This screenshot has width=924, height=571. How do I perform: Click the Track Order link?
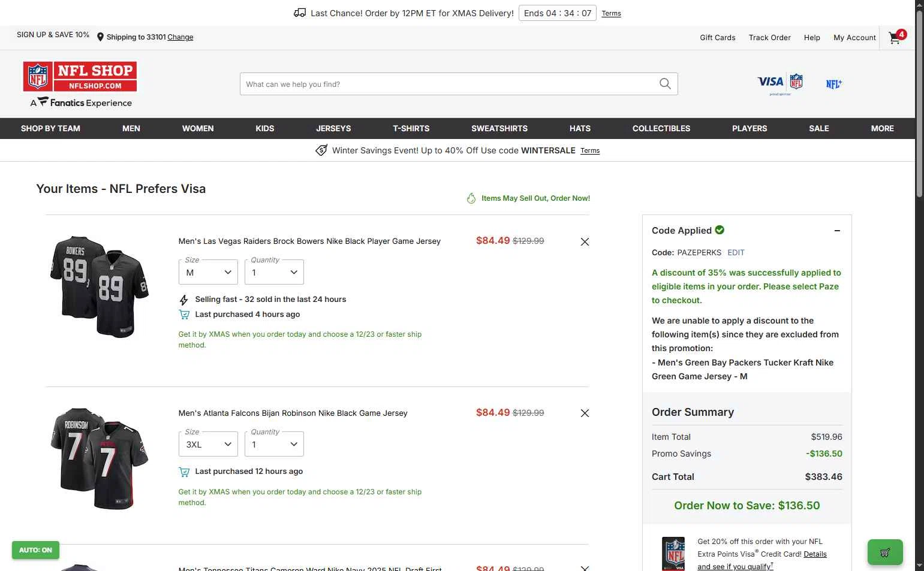[770, 37]
